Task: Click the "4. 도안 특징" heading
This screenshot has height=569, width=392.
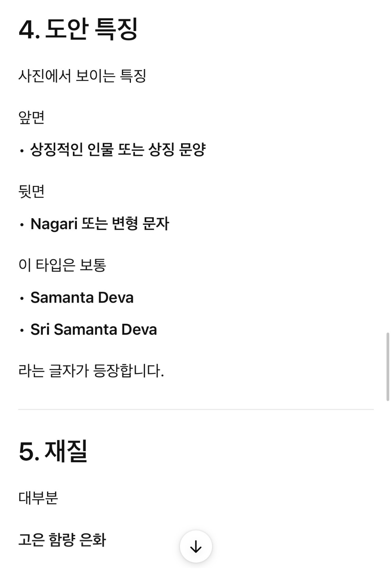Action: click(78, 29)
